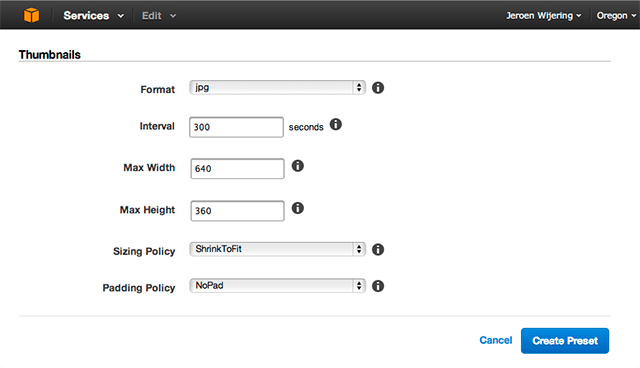Open the Services menu

pyautogui.click(x=93, y=16)
